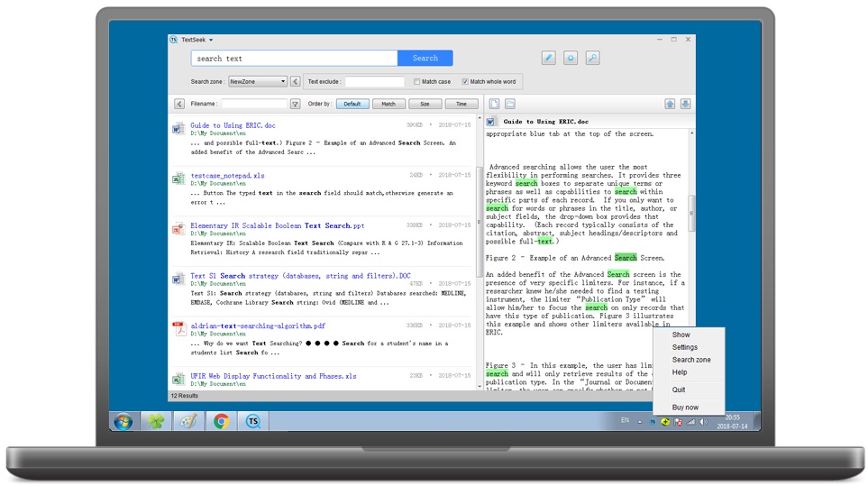Collapse options with arrow beside Search zone

[296, 82]
